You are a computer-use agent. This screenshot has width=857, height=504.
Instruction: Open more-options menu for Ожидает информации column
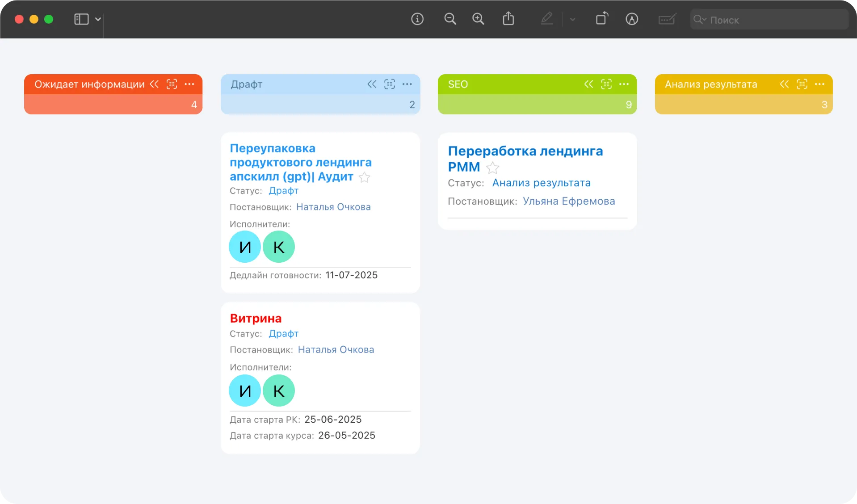(189, 84)
